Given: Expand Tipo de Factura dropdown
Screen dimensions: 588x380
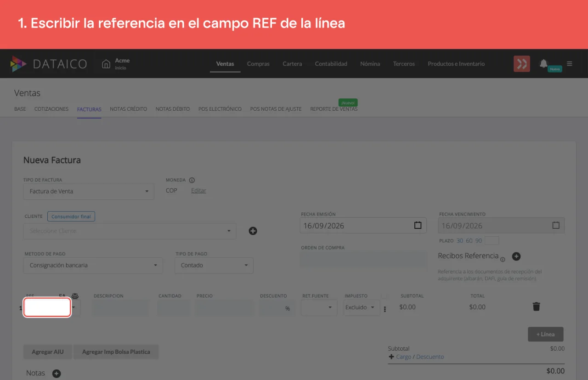Looking at the screenshot, I should [89, 191].
